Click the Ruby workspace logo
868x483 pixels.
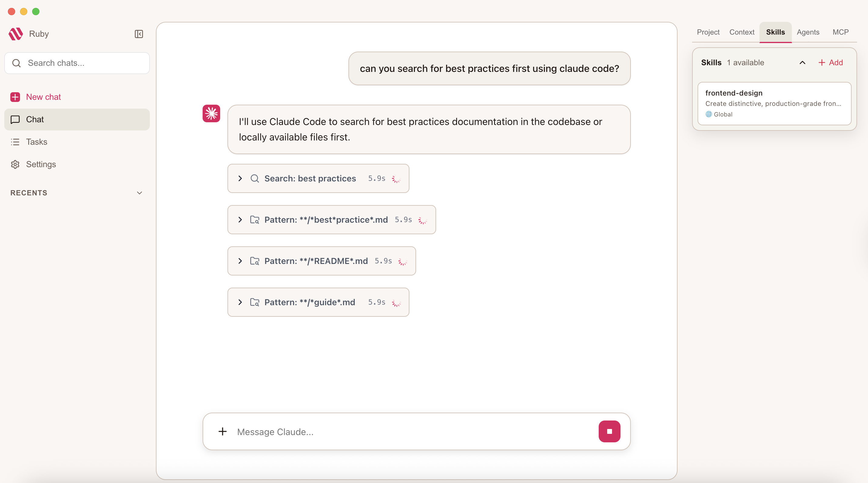pyautogui.click(x=15, y=34)
